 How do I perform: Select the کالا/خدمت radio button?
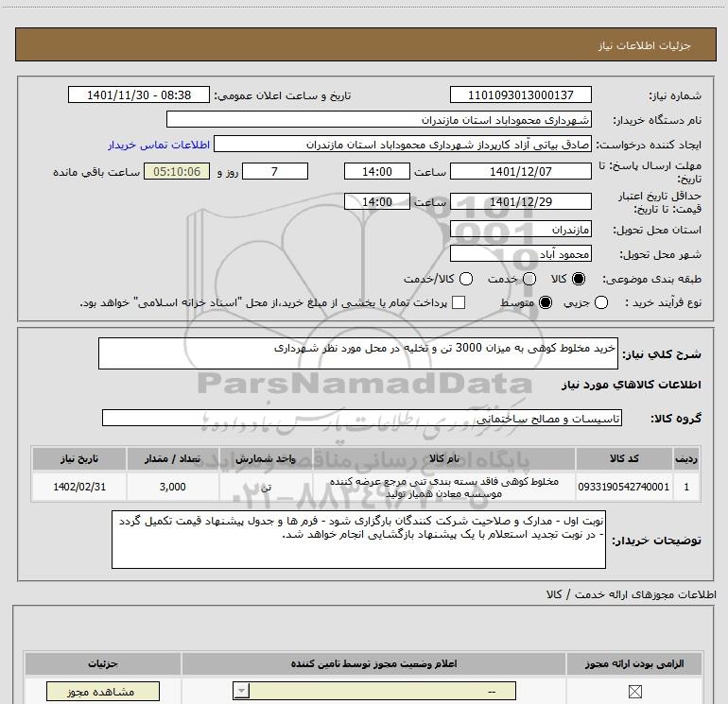point(466,279)
